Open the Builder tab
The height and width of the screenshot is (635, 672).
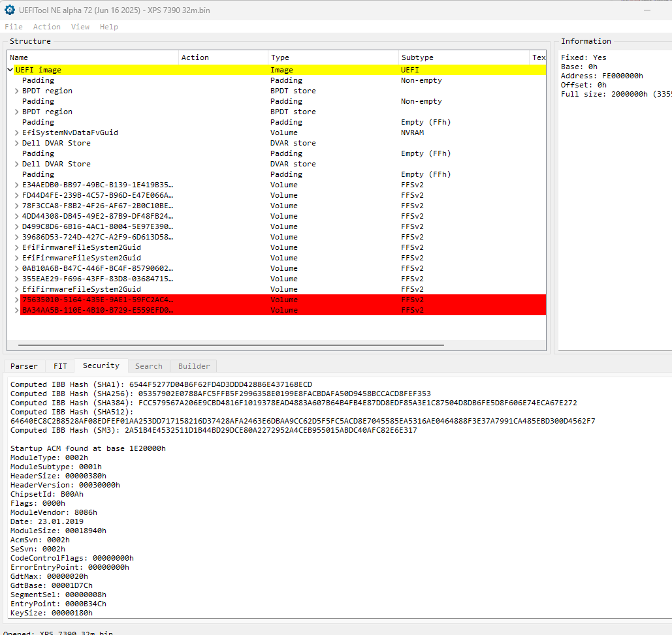194,366
